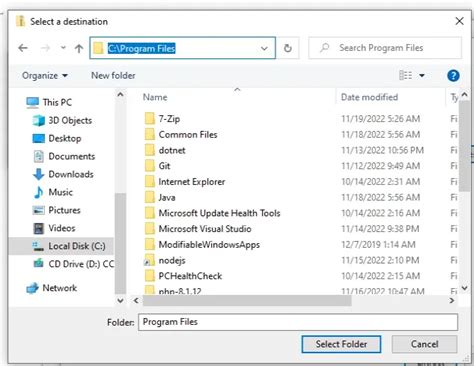Close the Select a destination dialog

point(459,21)
